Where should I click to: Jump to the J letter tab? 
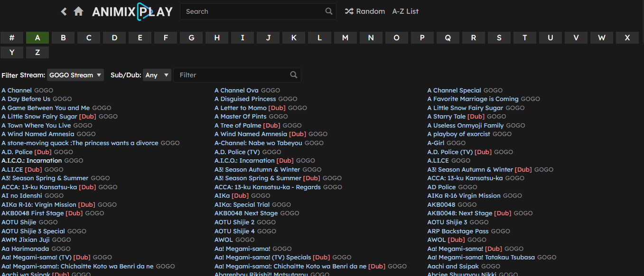(x=268, y=38)
